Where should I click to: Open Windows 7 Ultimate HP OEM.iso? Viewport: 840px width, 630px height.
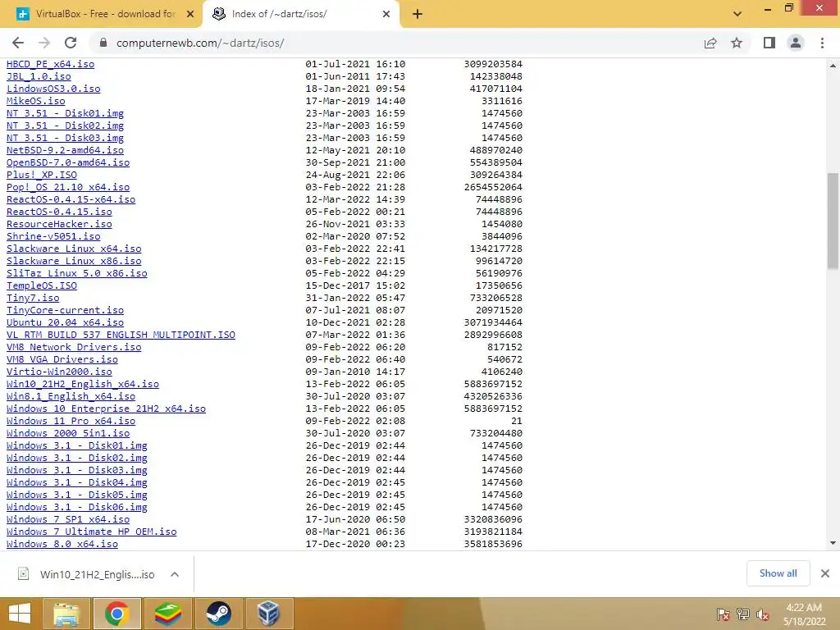coord(92,532)
